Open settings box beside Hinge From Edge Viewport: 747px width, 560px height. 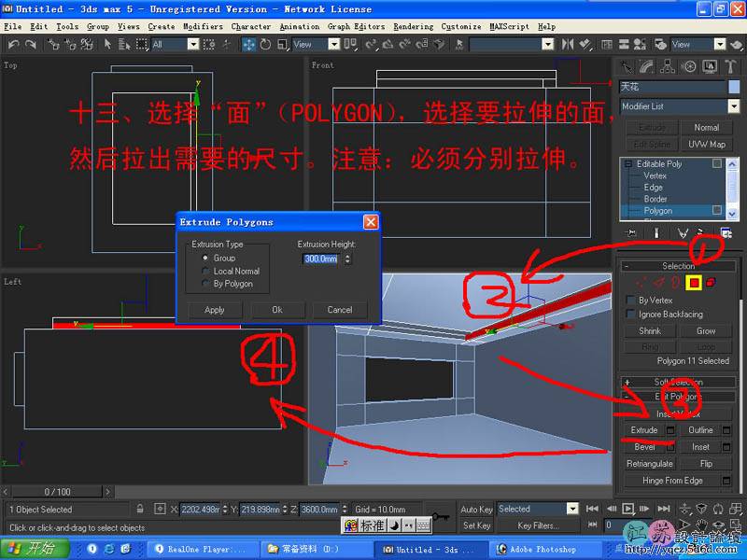point(726,481)
